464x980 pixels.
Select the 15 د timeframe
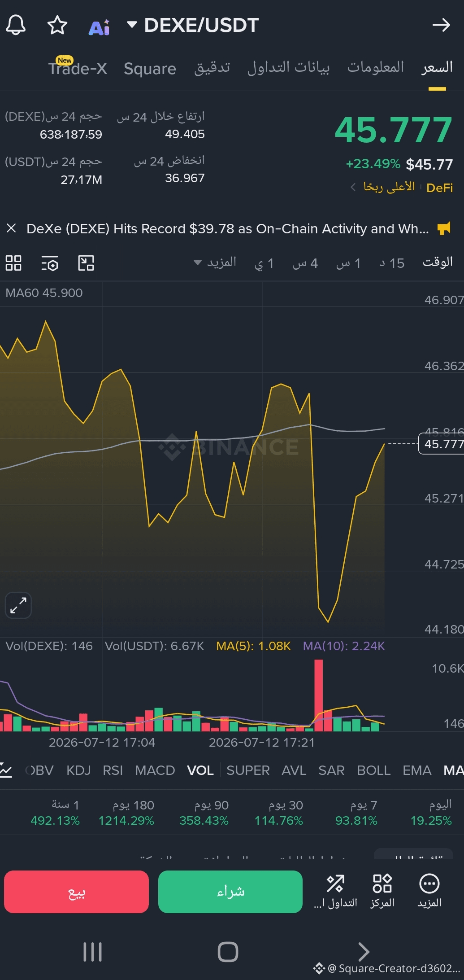point(392,263)
